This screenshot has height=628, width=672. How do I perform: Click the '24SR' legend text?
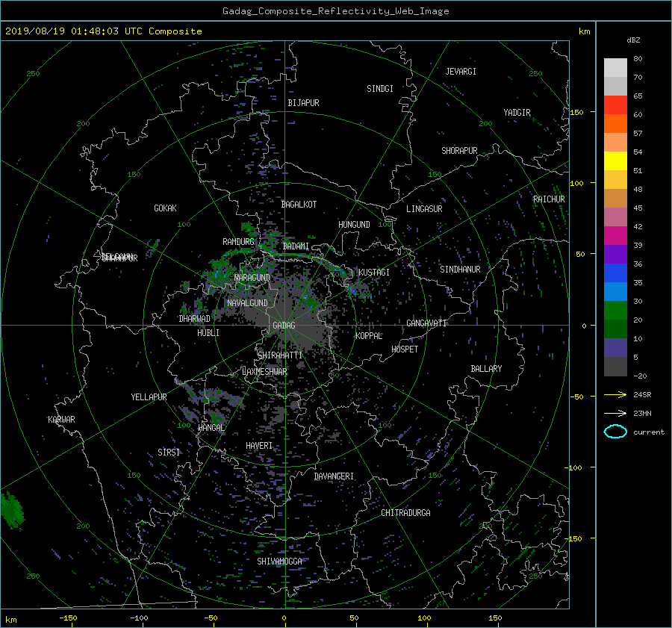(x=642, y=395)
